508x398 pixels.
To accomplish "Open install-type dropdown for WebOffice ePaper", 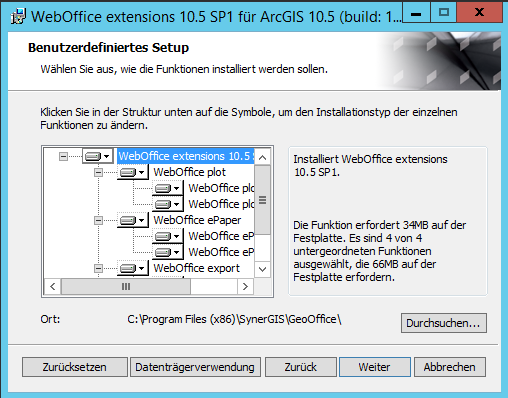I will [133, 220].
